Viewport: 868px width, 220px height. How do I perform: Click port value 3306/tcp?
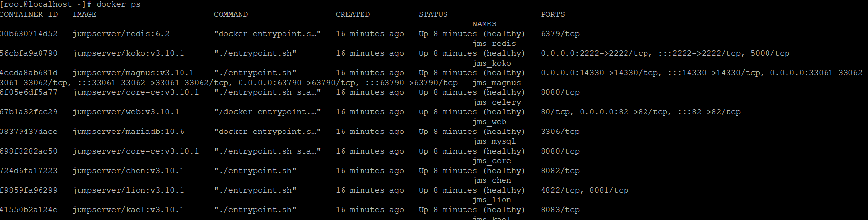click(x=560, y=132)
